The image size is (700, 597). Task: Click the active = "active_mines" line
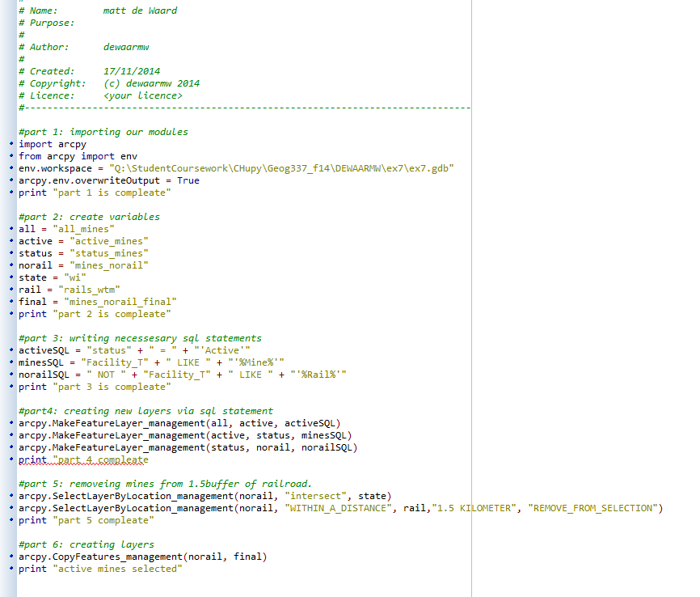(83, 241)
